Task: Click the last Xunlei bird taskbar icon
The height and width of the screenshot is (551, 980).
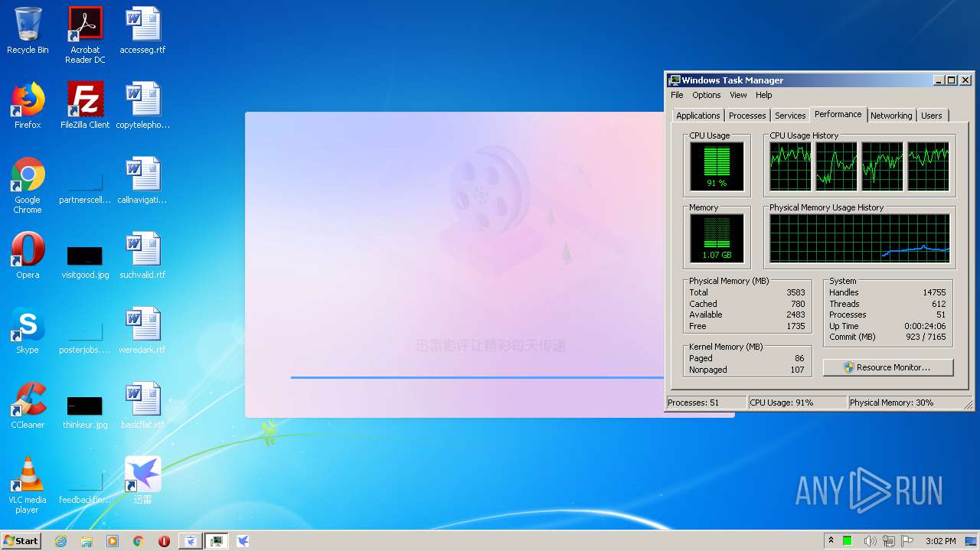Action: 243,541
